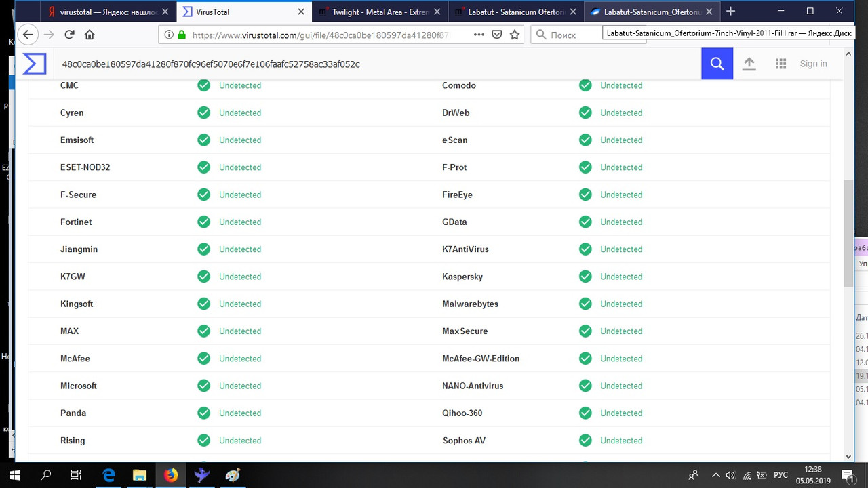This screenshot has height=488, width=868.
Task: Open the page actions three-dot menu
Action: [x=479, y=35]
